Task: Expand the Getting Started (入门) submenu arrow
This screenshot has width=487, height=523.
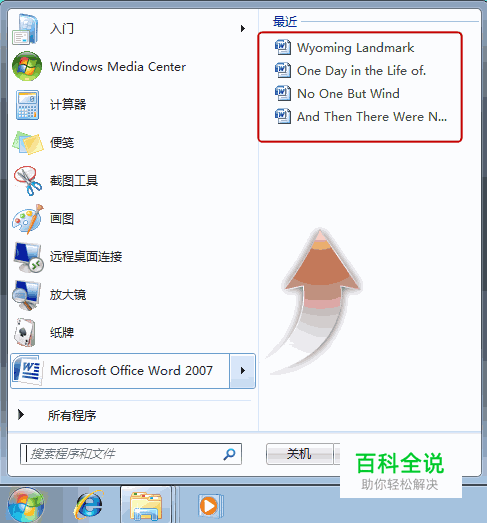Action: (x=243, y=29)
